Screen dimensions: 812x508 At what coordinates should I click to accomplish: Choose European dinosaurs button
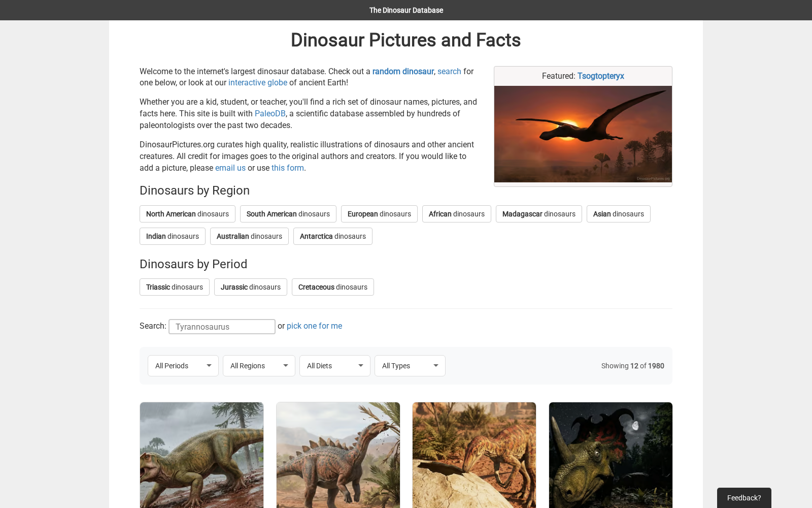[379, 214]
